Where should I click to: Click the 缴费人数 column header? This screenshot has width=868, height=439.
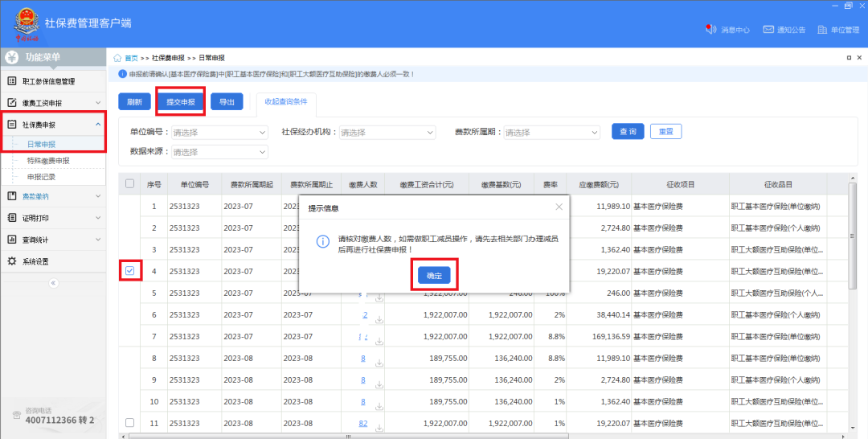pos(362,184)
